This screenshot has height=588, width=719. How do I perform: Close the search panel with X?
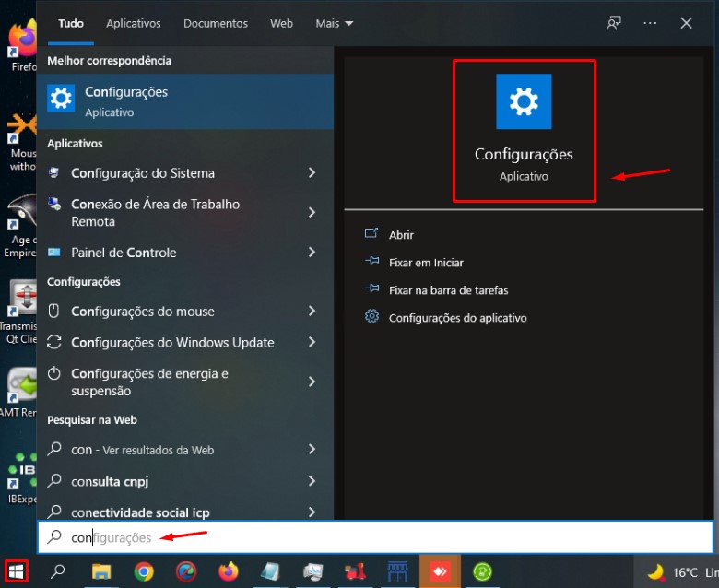[686, 23]
